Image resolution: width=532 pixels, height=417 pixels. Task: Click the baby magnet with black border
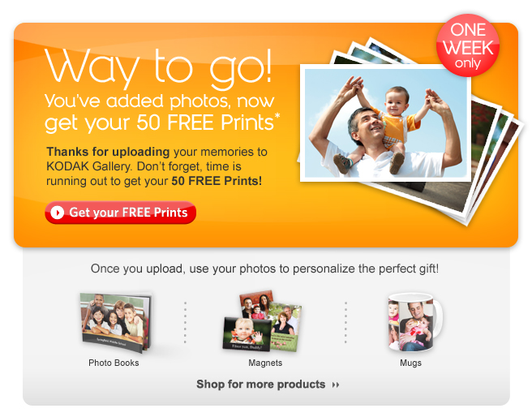pos(247,334)
